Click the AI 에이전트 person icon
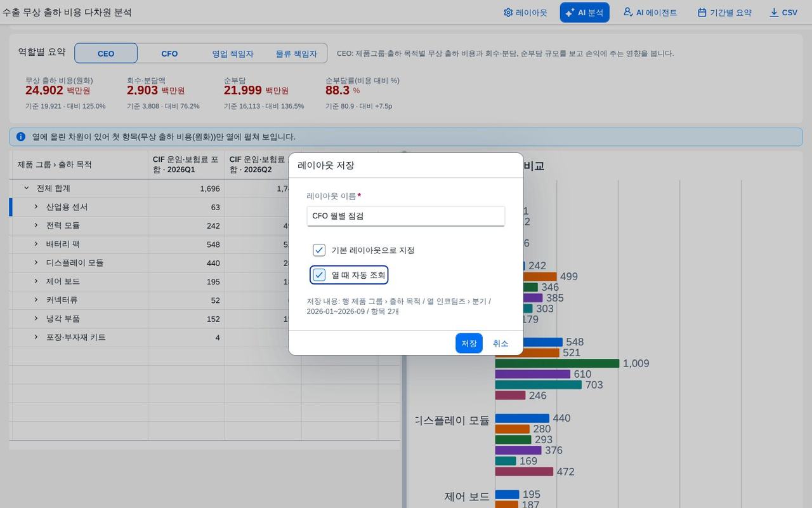This screenshot has width=812, height=508. tap(628, 12)
